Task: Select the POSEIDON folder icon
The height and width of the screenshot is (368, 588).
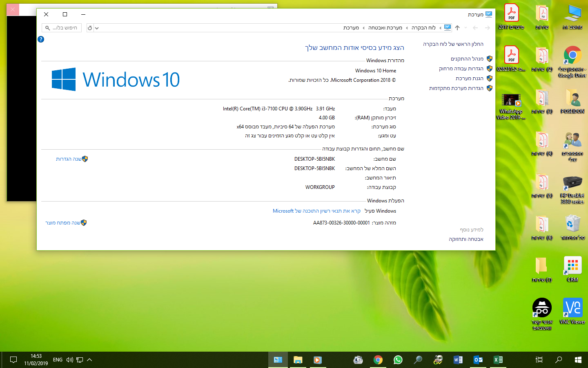Action: click(x=572, y=101)
